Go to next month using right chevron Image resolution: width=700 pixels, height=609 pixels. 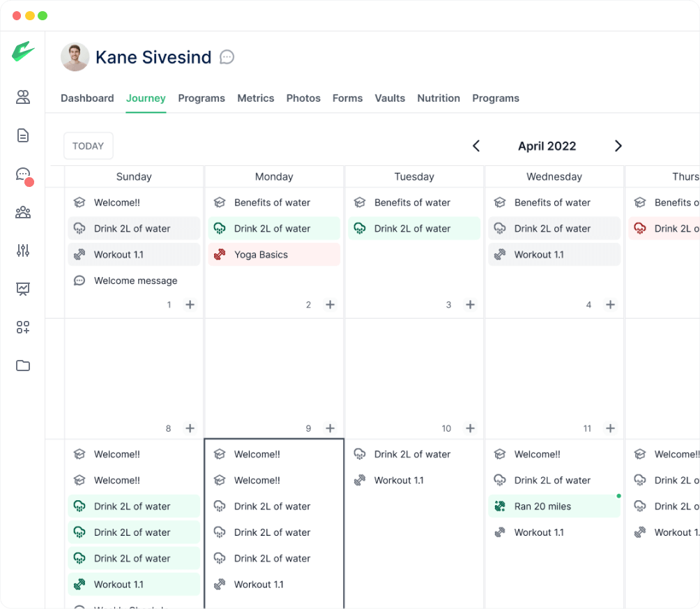click(618, 146)
